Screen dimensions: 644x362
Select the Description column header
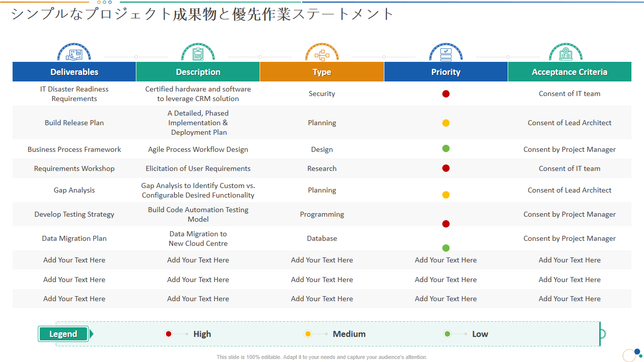(x=198, y=72)
